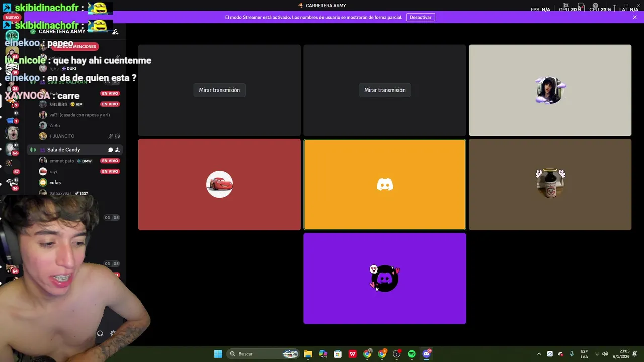
Task: Click the EN VIVO badge beside emmet pato
Action: point(110,161)
